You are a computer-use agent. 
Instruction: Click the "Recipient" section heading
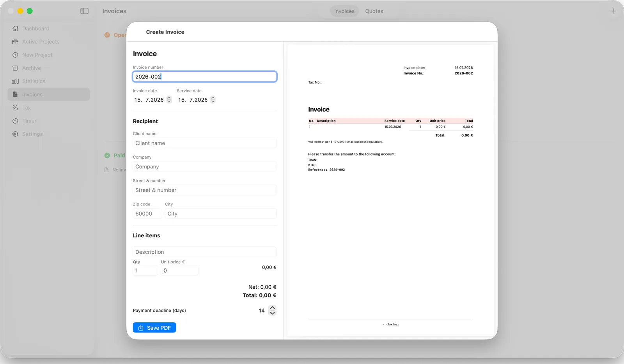(145, 121)
